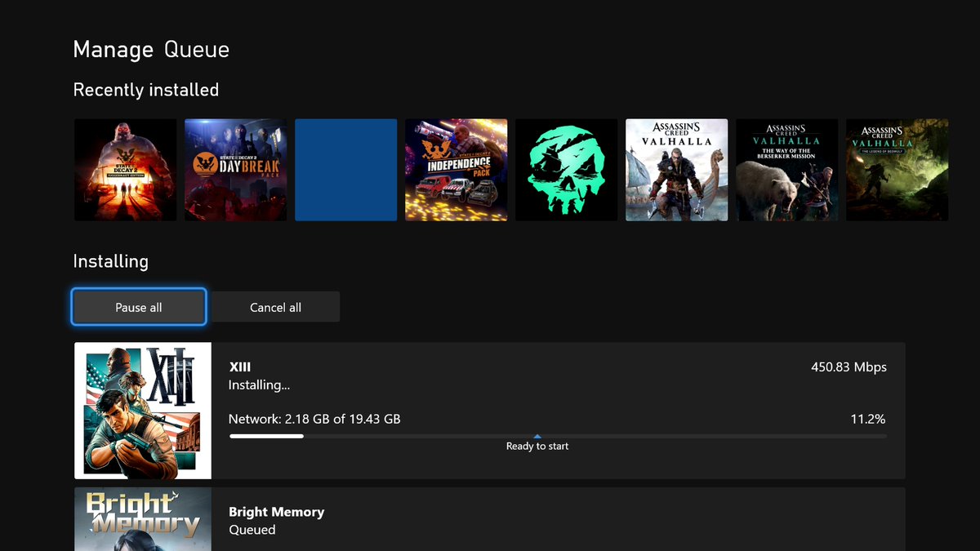
Task: Click the XIII title text
Action: 240,367
